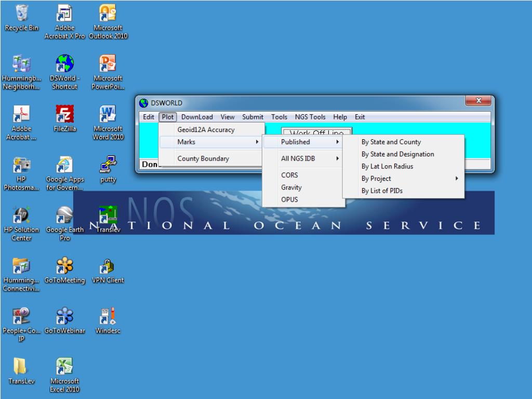Viewport: 532px width, 399px height.
Task: Select County Boundary in Plot menu
Action: pyautogui.click(x=212, y=158)
